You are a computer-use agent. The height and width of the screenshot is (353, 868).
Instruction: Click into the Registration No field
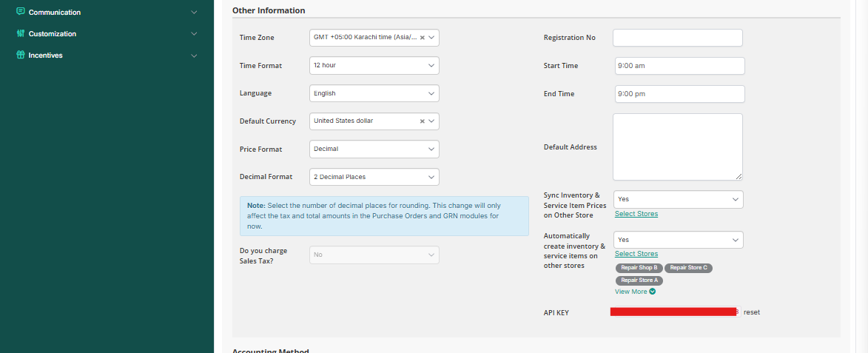tap(677, 38)
